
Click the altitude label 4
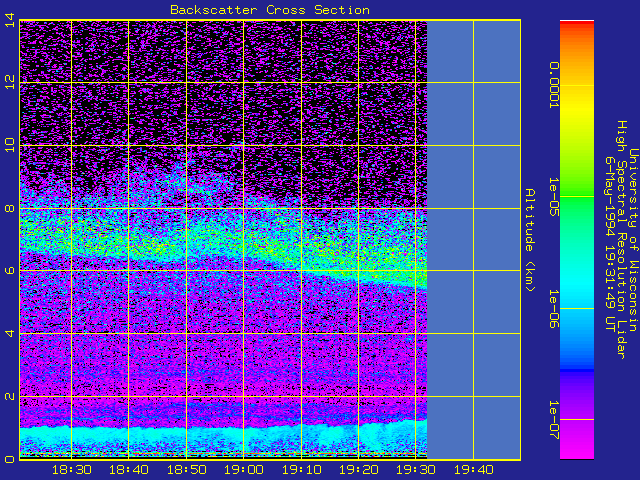coord(10,333)
